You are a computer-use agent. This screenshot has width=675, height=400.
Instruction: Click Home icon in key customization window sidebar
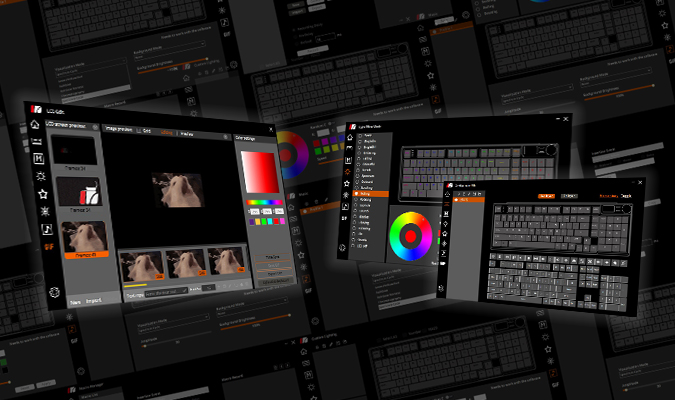click(447, 194)
